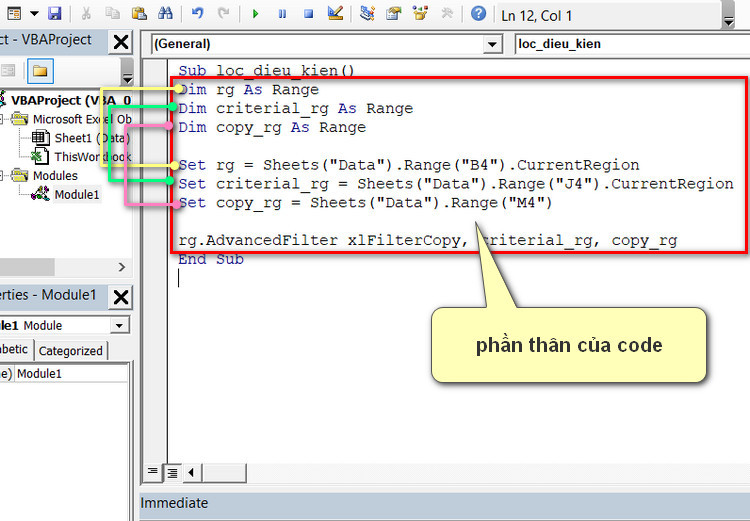
Task: Click the Project panel horizontal scroll right arrow
Action: coord(121,267)
